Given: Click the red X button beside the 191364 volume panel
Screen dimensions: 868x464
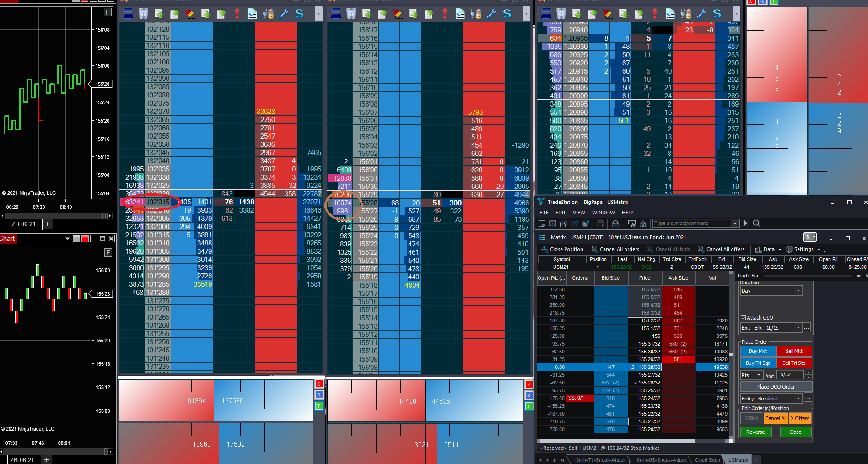Looking at the screenshot, I should 319,384.
